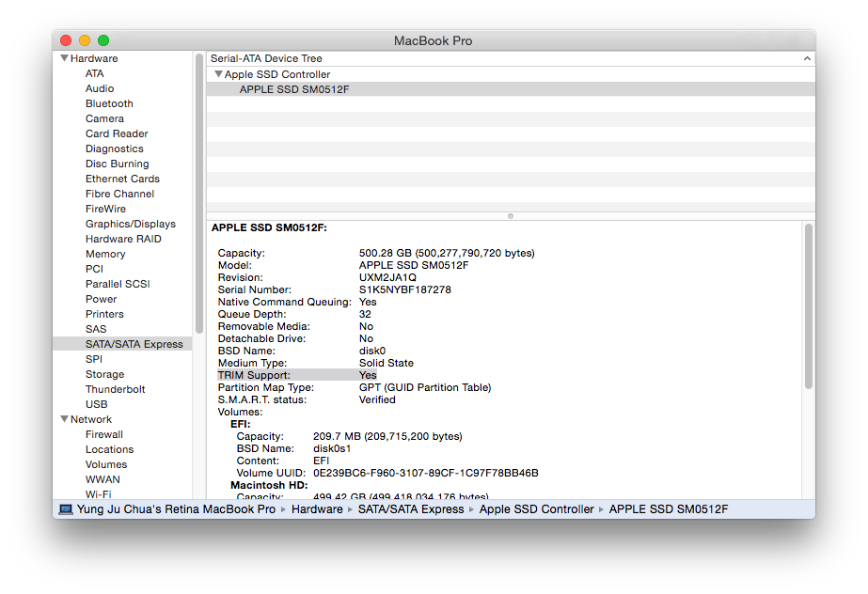
Task: Select Camera in the sidebar
Action: [x=104, y=118]
